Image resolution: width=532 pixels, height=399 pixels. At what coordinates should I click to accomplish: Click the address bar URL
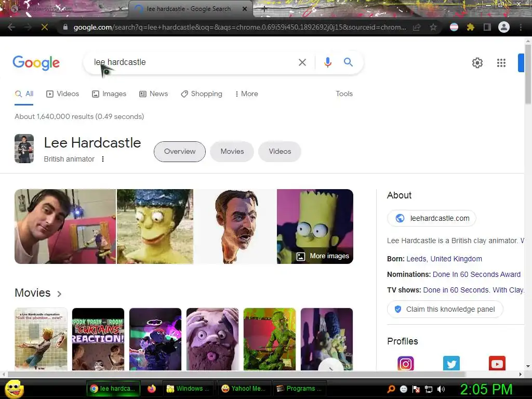(240, 27)
